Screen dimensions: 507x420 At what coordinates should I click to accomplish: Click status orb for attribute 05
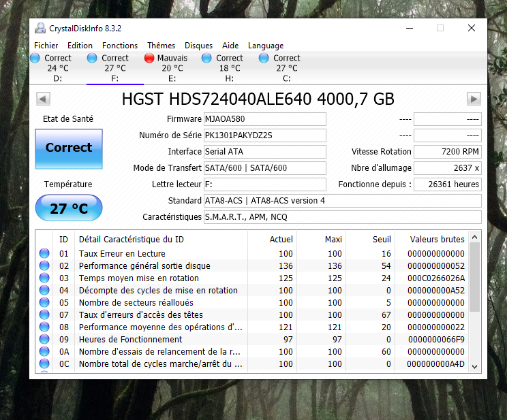tap(44, 302)
